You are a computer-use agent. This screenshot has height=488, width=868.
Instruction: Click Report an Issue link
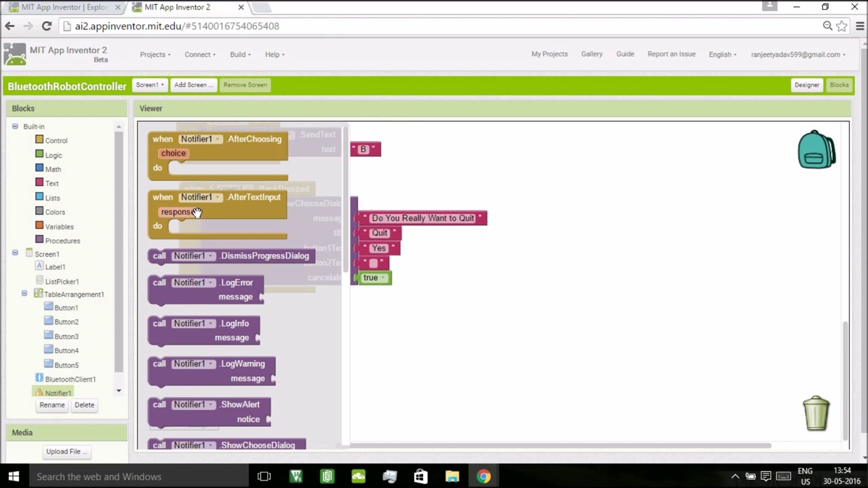[671, 54]
